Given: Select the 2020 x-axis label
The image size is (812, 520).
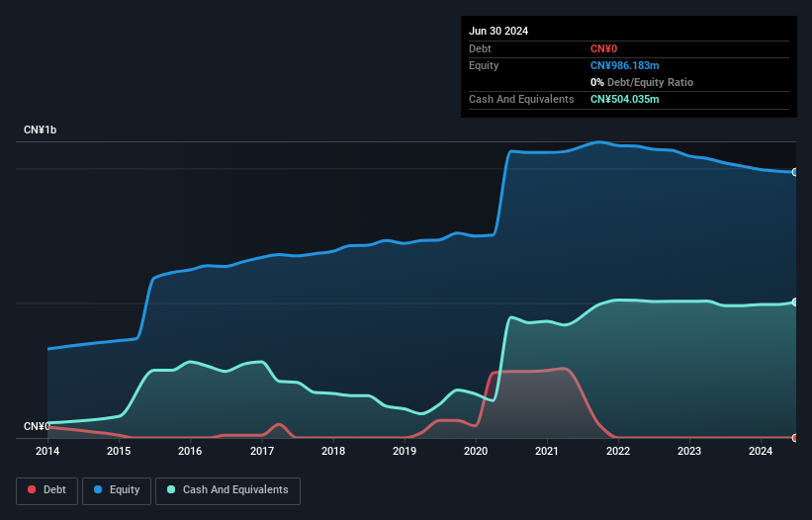Looking at the screenshot, I should 476,451.
